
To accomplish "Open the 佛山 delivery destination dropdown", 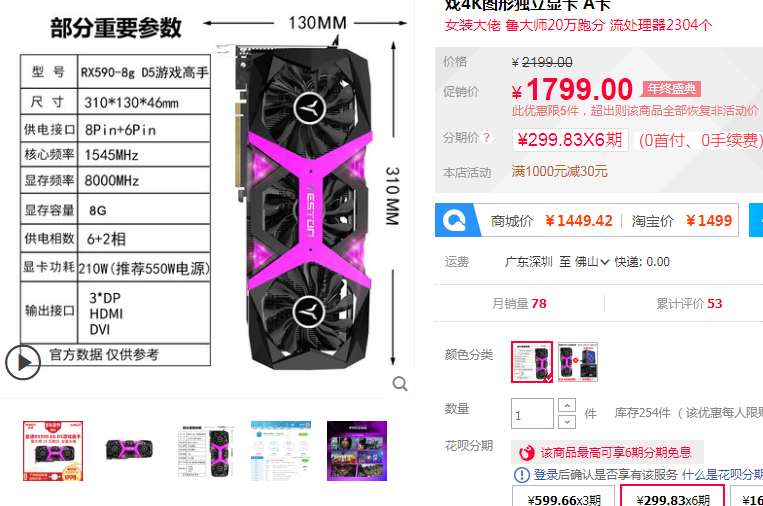I will click(591, 262).
